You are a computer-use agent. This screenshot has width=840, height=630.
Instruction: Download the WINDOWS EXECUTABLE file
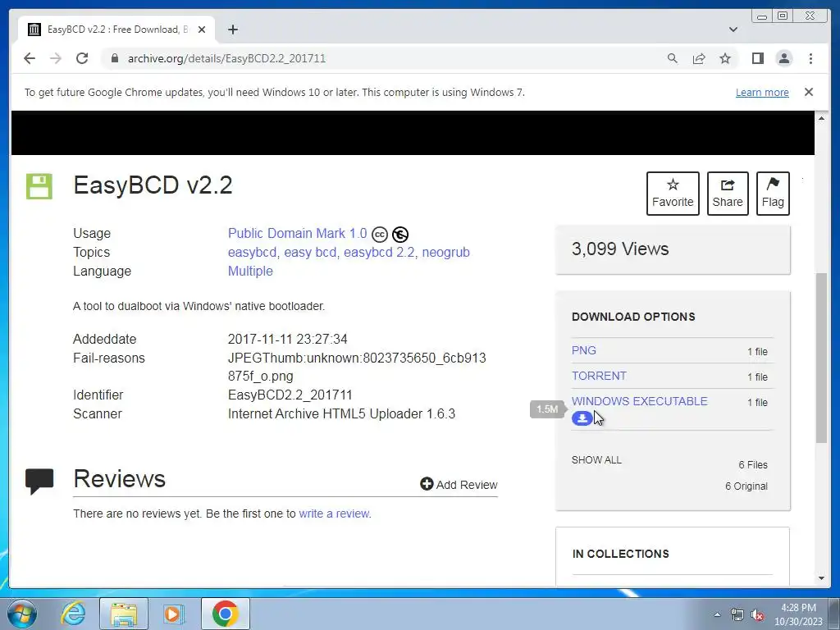639,401
